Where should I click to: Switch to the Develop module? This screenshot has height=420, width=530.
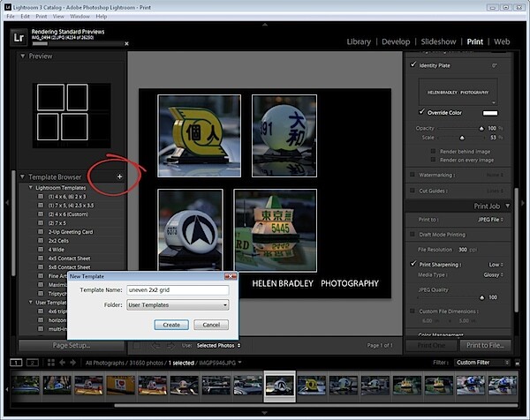(x=396, y=41)
